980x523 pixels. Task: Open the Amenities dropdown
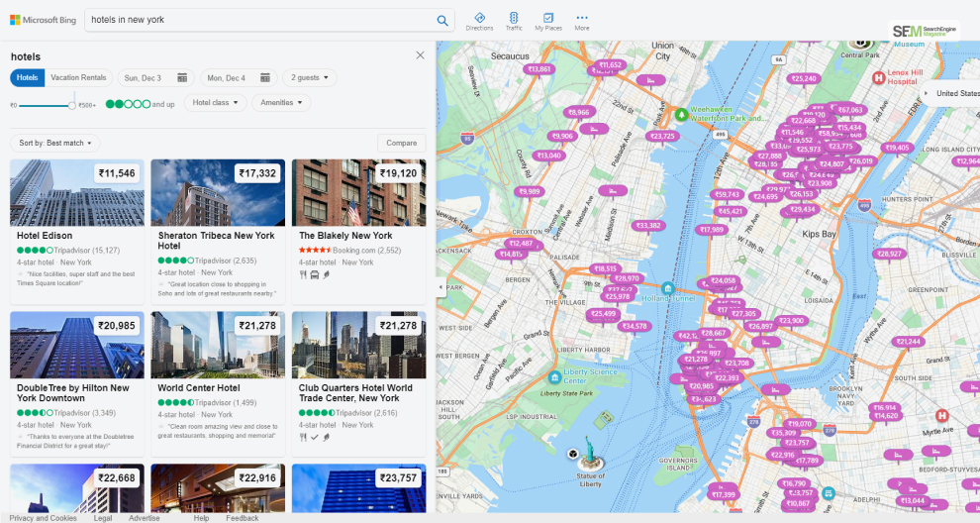tap(281, 103)
